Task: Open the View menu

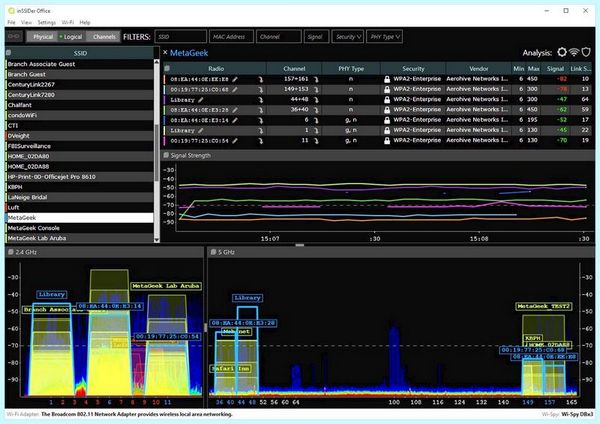Action: 26,22
